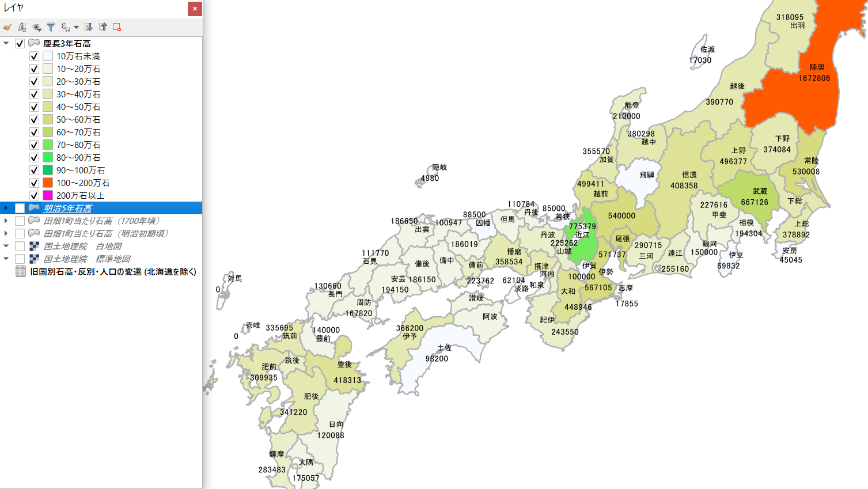Close the レイヤ panel

(195, 9)
